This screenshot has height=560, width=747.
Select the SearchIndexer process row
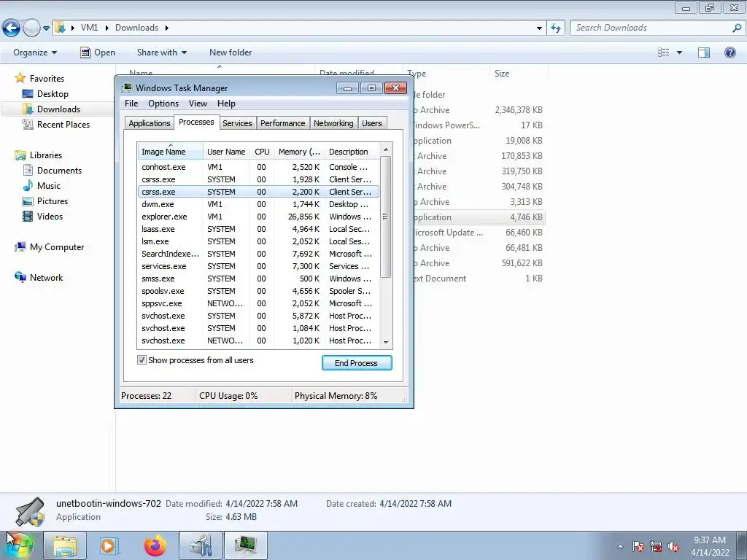point(258,253)
